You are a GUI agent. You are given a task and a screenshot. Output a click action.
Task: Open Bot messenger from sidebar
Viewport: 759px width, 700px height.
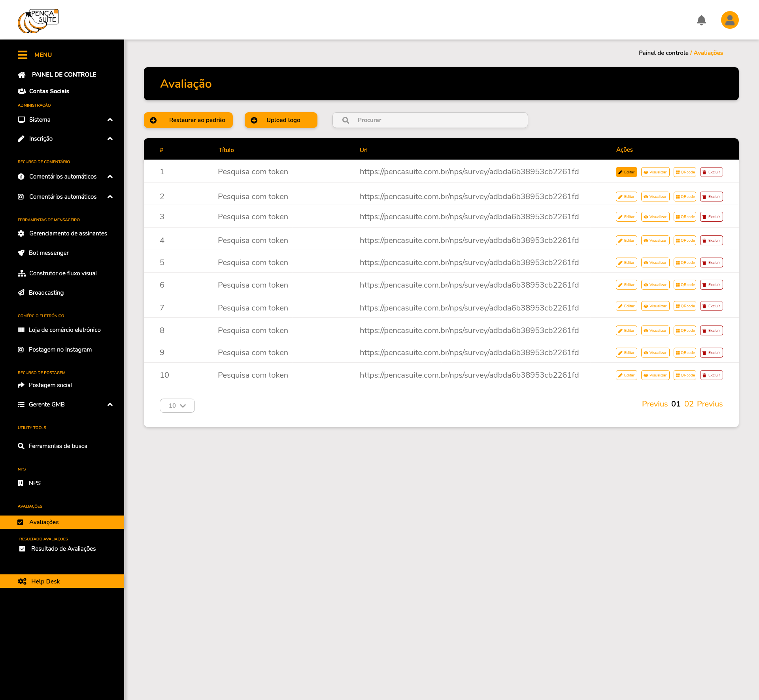click(49, 253)
